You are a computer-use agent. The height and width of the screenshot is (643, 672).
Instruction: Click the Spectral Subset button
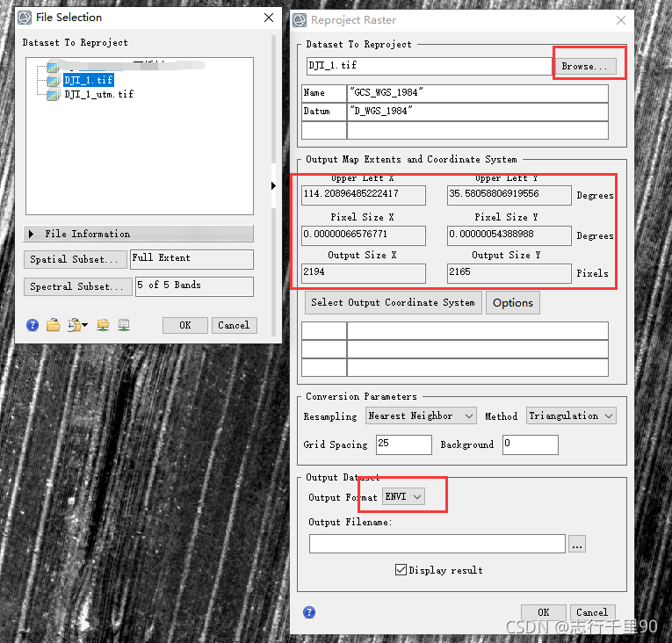tap(77, 286)
